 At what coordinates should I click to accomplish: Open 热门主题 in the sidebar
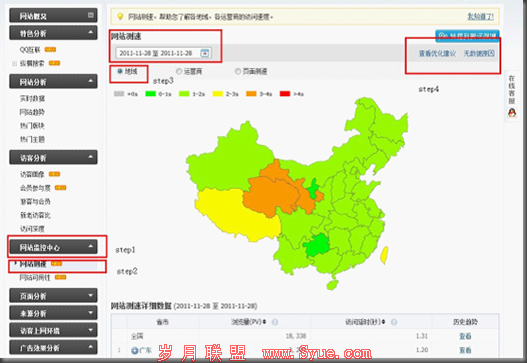pyautogui.click(x=32, y=139)
